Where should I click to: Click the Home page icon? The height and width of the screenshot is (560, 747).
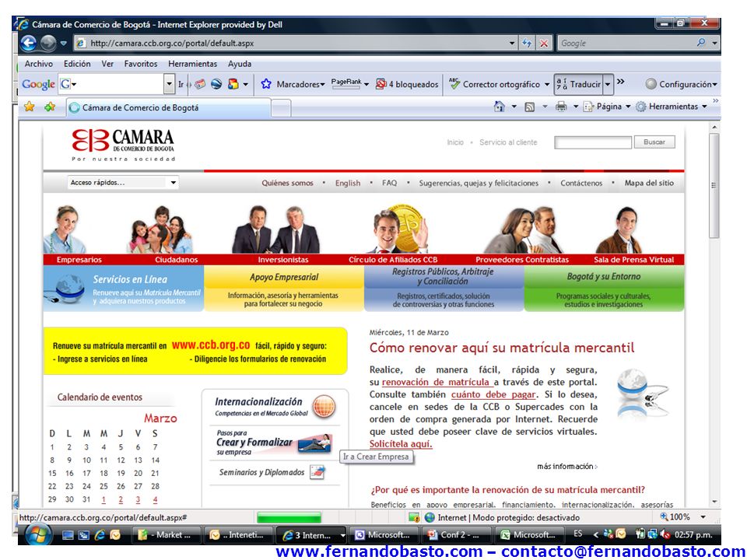coord(499,107)
